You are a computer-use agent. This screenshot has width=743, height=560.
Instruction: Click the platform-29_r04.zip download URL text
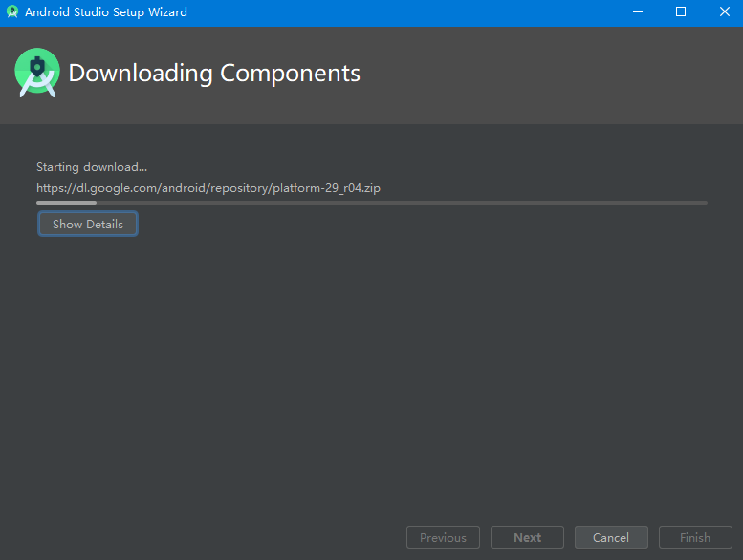(208, 188)
